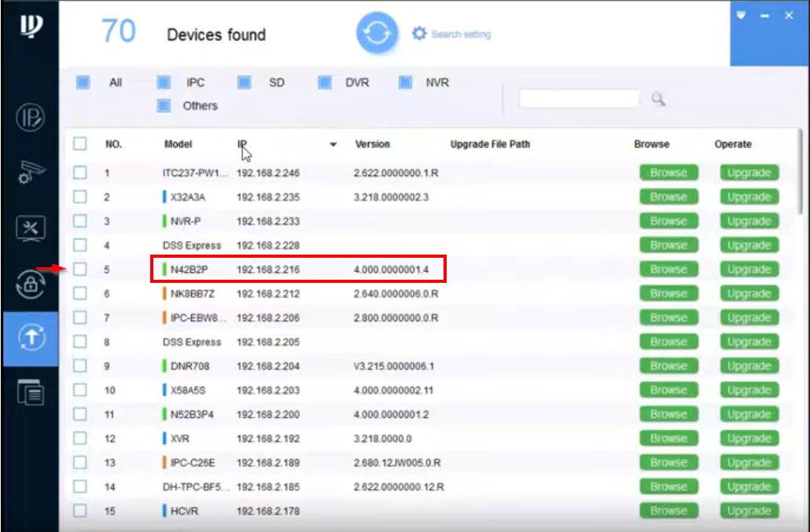810x532 pixels.
Task: Select model name N52B3P4
Action: click(192, 414)
